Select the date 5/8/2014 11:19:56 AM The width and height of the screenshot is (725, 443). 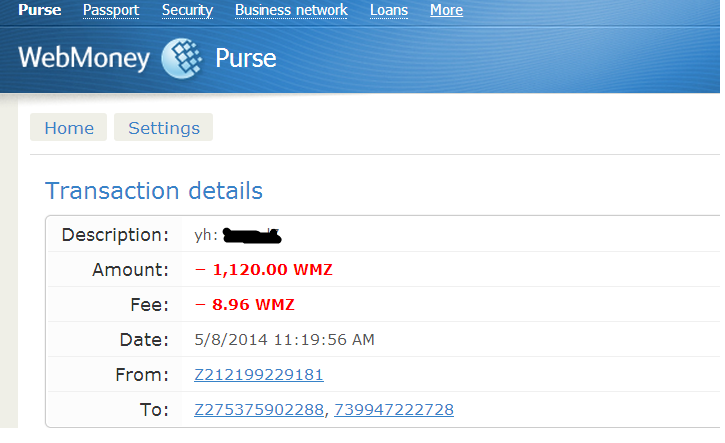click(x=284, y=340)
